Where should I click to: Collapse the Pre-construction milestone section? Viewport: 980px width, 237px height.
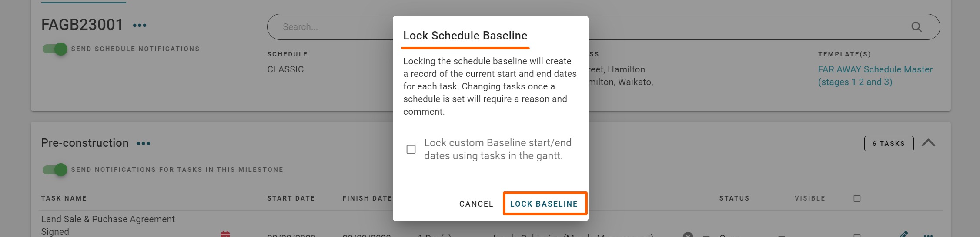pyautogui.click(x=928, y=143)
